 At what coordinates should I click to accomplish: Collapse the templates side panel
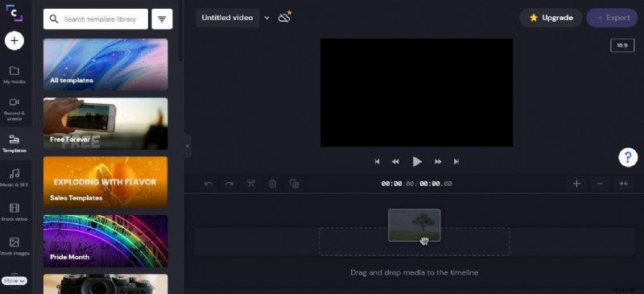(188, 146)
